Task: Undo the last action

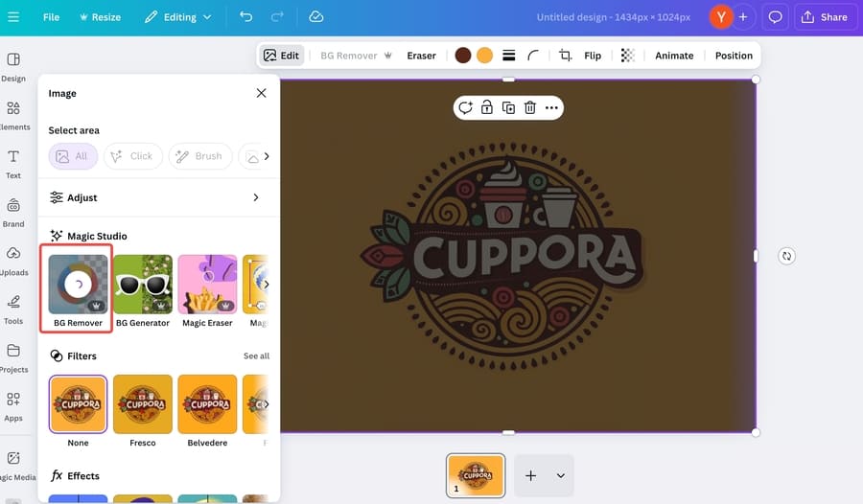Action: (246, 16)
